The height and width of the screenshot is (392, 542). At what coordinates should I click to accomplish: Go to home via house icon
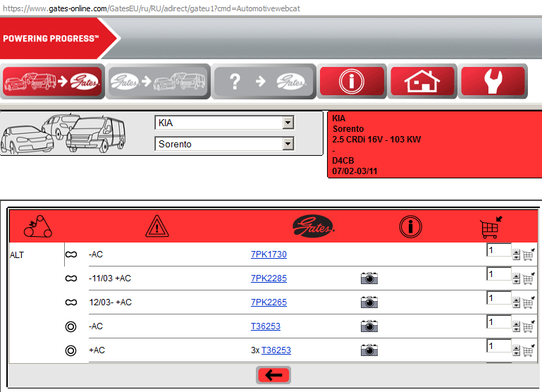(421, 81)
